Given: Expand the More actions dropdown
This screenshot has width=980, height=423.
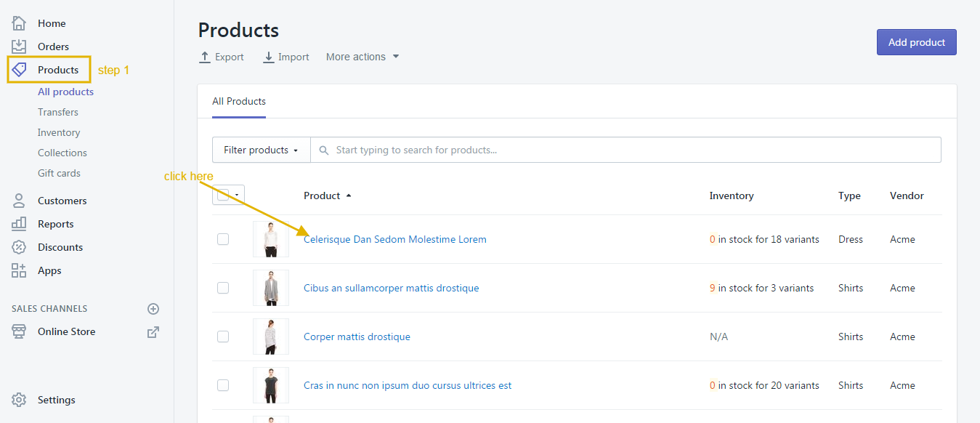Looking at the screenshot, I should tap(363, 57).
